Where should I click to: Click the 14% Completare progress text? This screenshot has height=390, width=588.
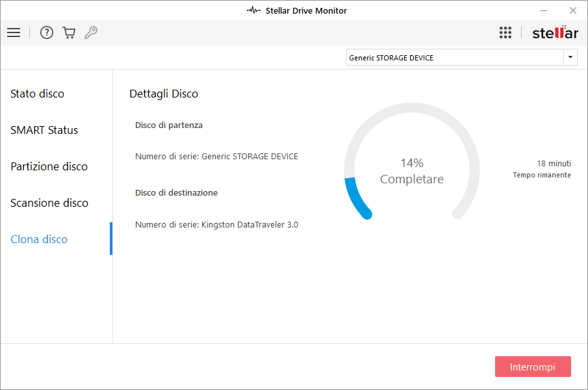(412, 171)
